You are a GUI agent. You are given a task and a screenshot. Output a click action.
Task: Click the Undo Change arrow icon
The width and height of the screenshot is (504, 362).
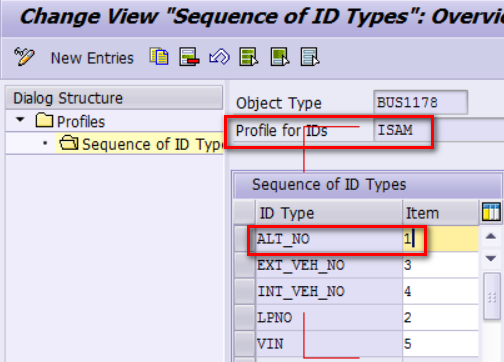(x=219, y=57)
